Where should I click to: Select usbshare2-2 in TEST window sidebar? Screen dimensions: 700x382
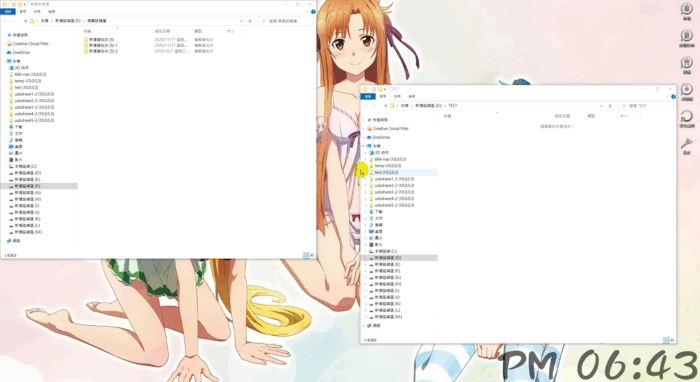pos(392,186)
